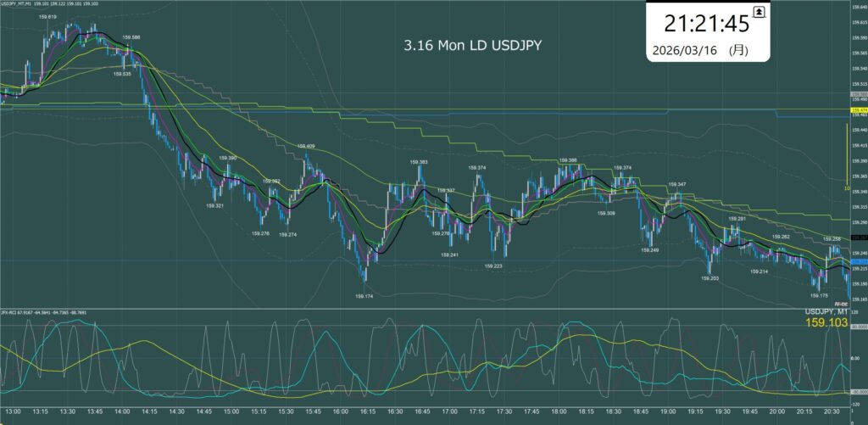Click the 159.347 high label
868x425 pixels.
click(677, 184)
